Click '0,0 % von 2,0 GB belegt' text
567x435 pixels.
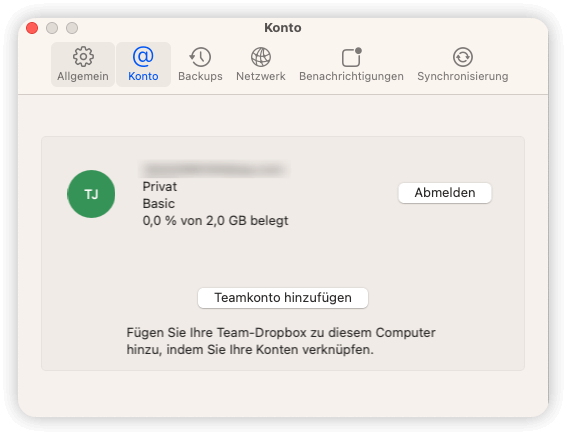click(x=216, y=221)
